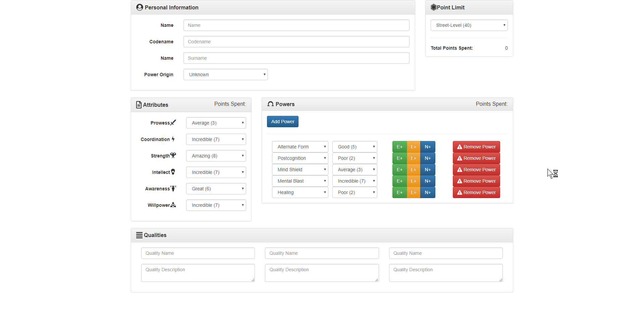Open the Mental Blast power selector
644x327 pixels.
click(x=300, y=181)
